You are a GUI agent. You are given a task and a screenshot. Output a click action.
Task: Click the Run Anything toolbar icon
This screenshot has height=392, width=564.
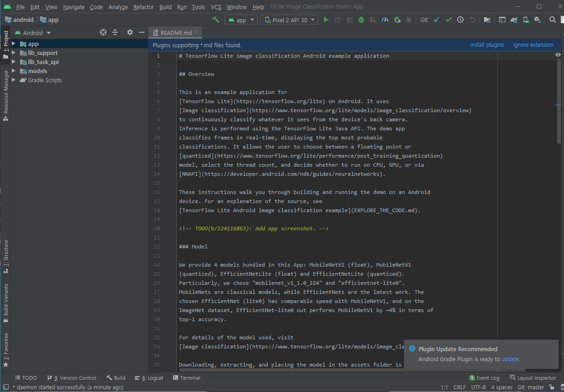(x=502, y=20)
